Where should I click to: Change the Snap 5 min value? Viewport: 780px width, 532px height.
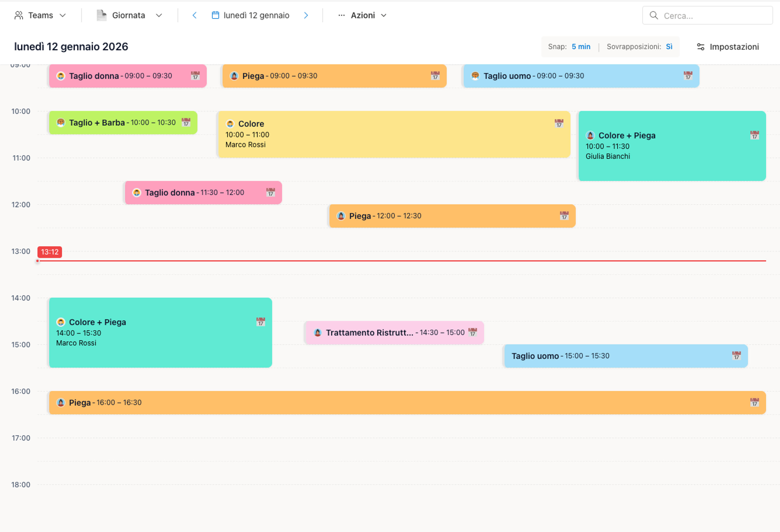(x=581, y=47)
